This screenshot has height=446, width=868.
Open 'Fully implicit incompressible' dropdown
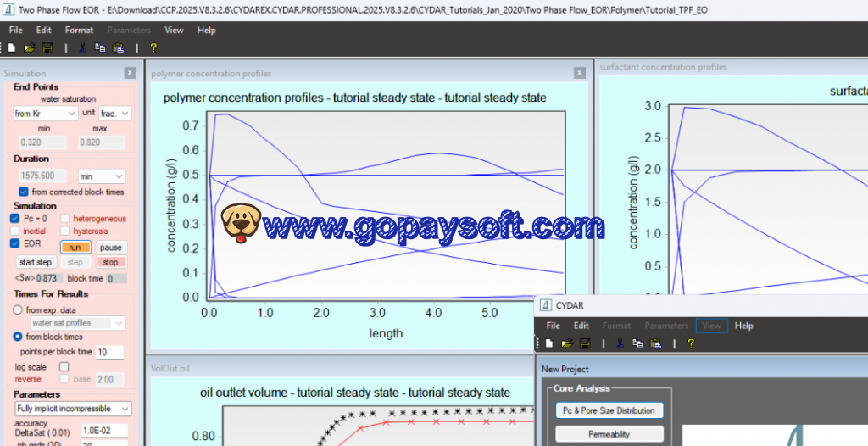[73, 409]
